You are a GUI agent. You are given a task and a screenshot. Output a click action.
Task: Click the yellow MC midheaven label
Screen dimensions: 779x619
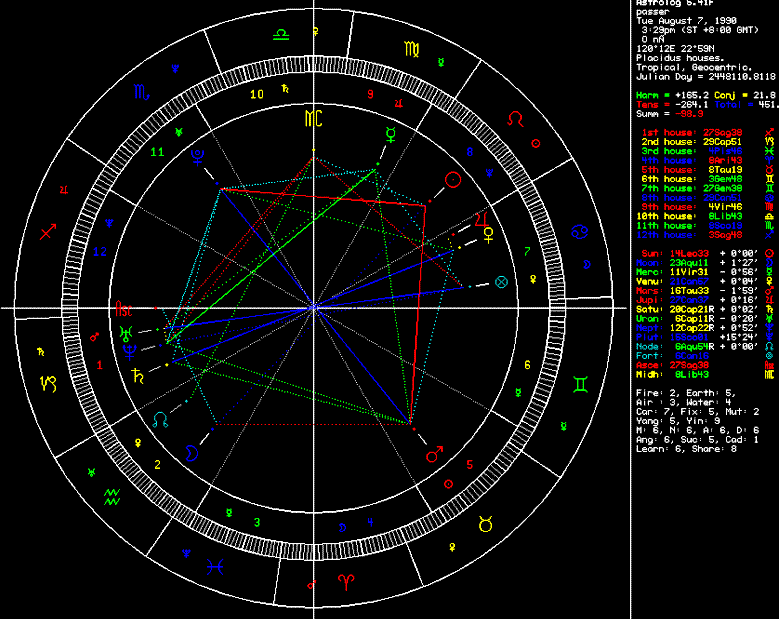point(314,119)
